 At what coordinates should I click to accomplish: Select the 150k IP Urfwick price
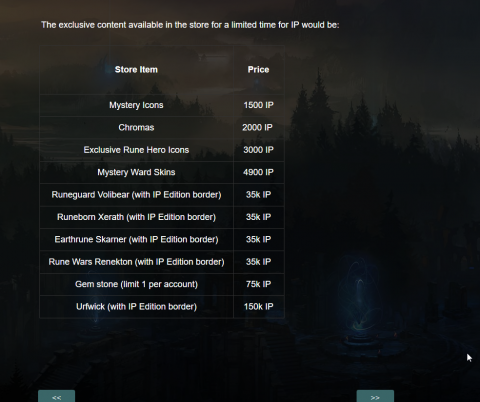click(x=259, y=307)
